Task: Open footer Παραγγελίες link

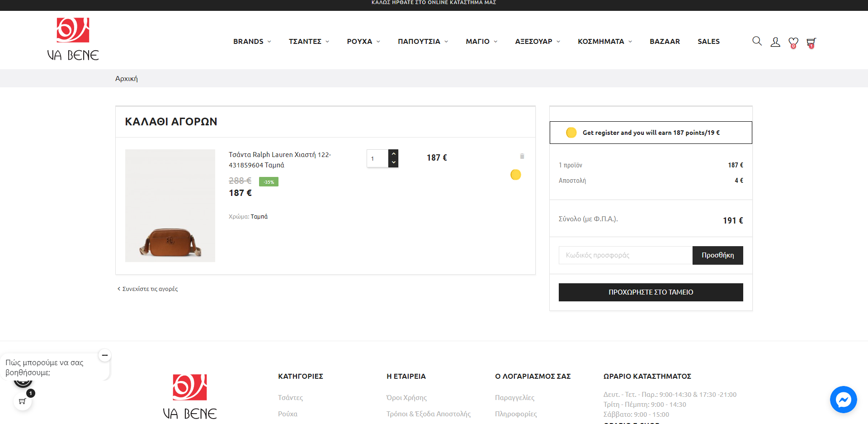Action: 515,398
